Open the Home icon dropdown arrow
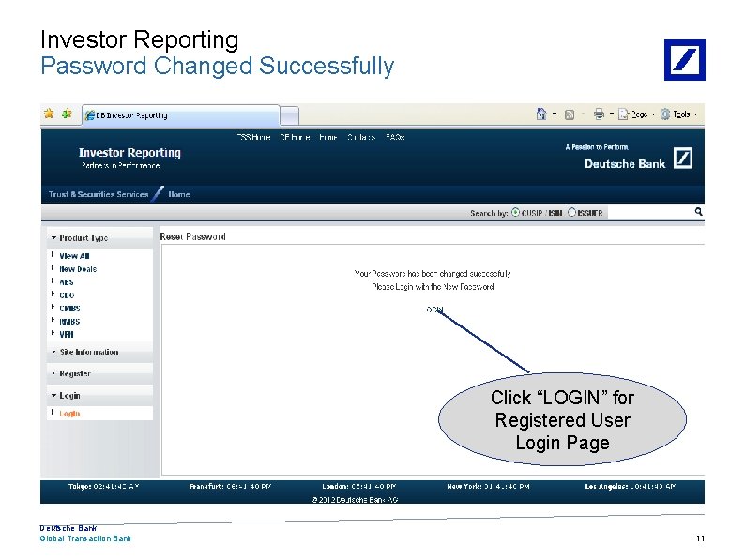This screenshot has width=745, height=560. click(x=555, y=114)
